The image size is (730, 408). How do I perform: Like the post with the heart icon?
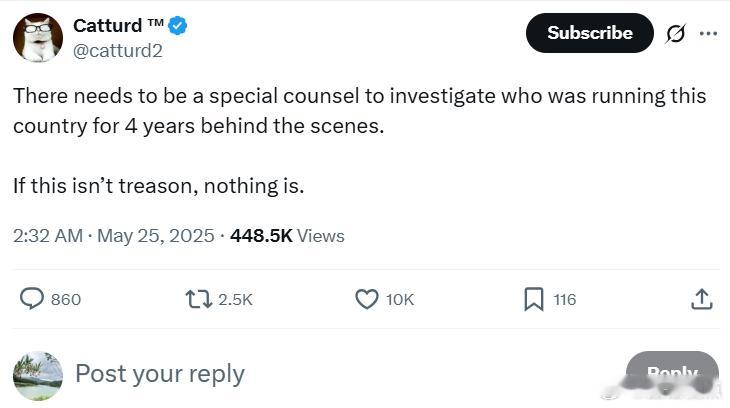tap(367, 299)
